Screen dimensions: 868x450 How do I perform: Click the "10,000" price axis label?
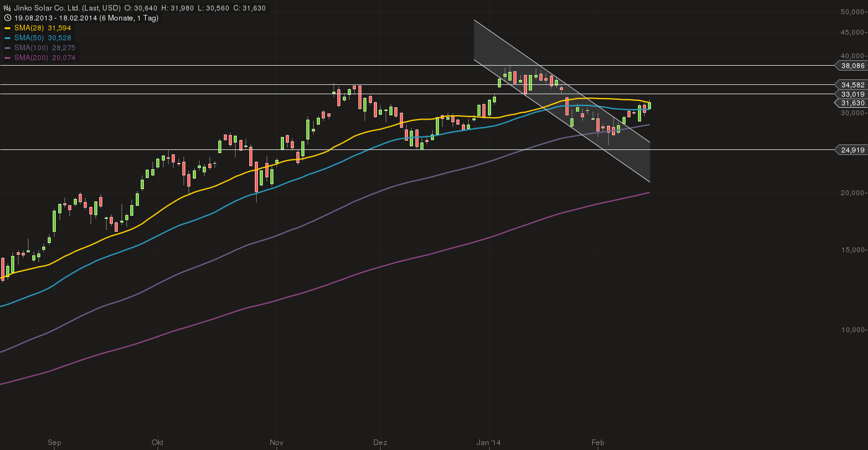854,330
